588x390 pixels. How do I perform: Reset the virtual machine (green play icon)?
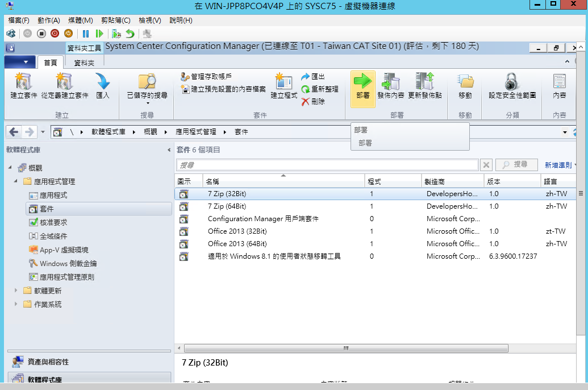[99, 34]
